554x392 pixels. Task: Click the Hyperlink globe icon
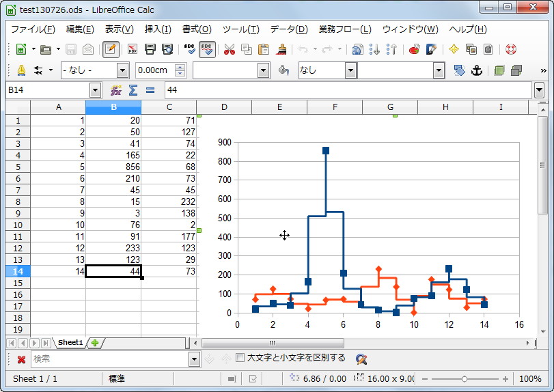coord(357,49)
